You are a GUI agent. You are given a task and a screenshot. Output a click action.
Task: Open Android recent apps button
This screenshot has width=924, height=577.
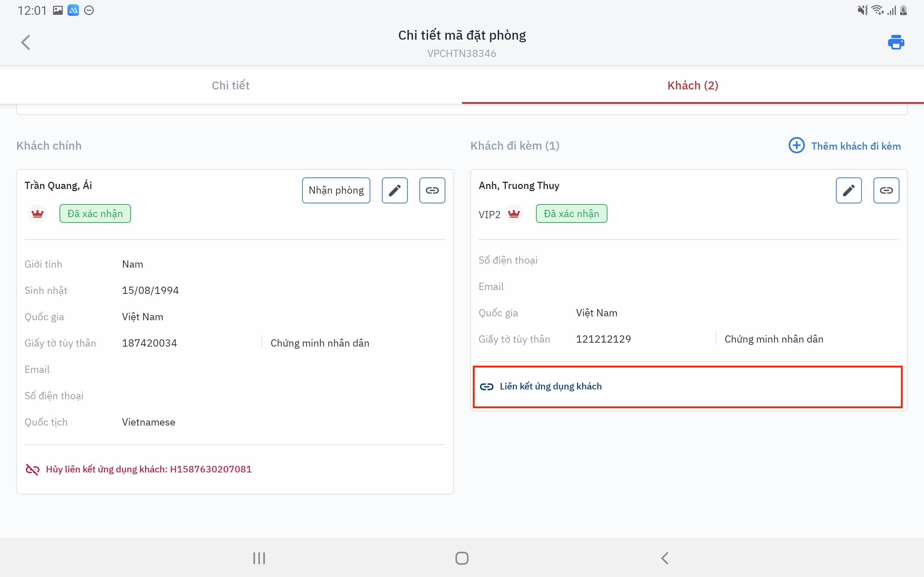[259, 558]
